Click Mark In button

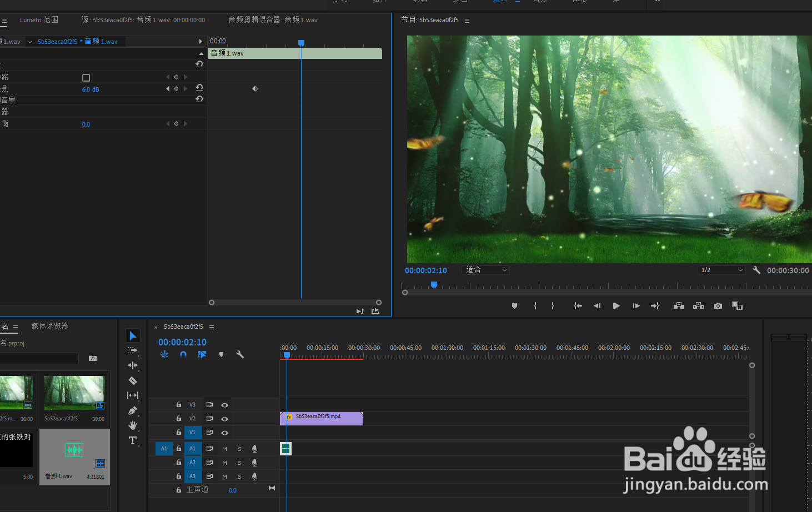pyautogui.click(x=535, y=306)
